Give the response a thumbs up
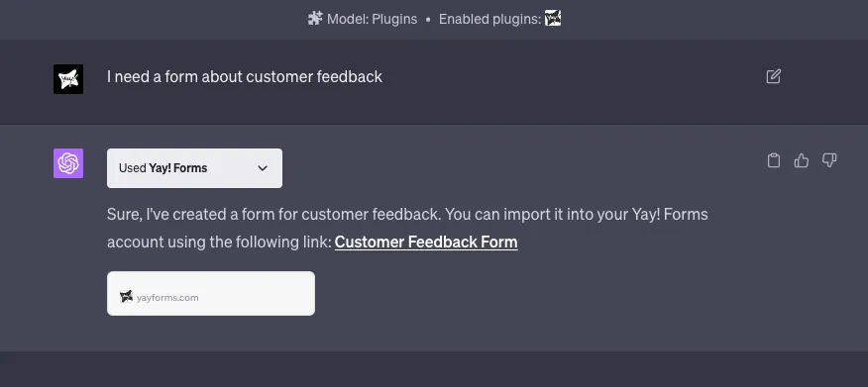The height and width of the screenshot is (387, 868). pos(801,160)
